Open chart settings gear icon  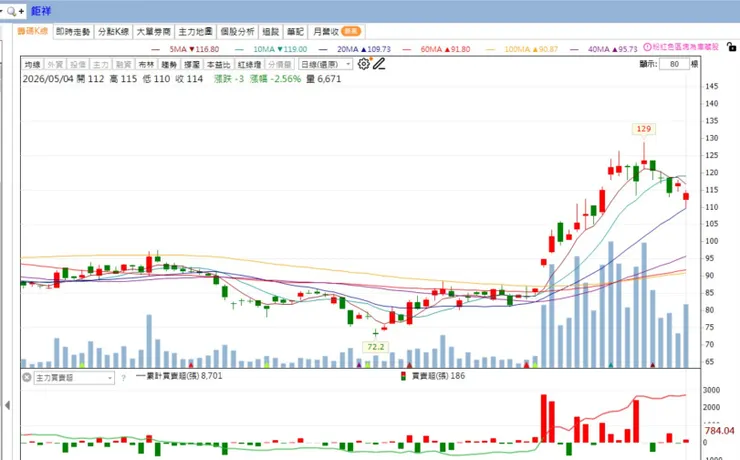[363, 64]
